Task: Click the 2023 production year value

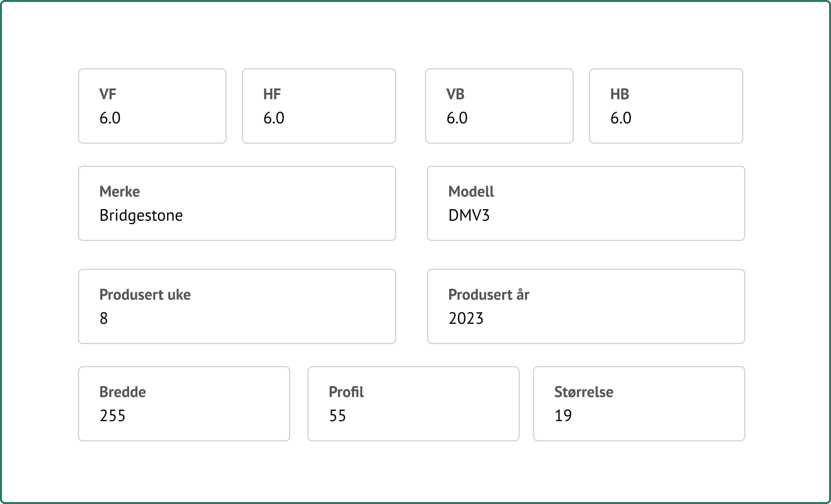Action: click(466, 319)
